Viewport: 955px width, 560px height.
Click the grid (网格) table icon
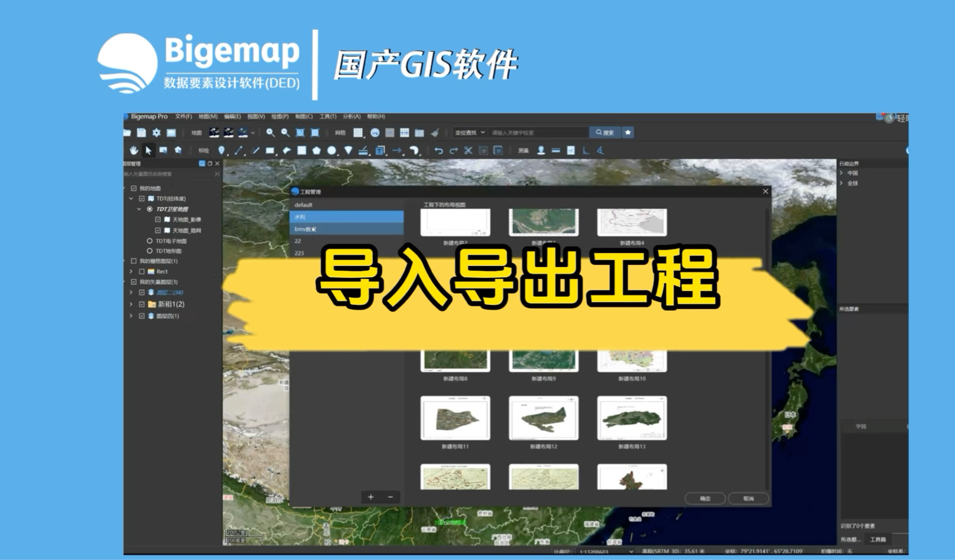click(358, 133)
